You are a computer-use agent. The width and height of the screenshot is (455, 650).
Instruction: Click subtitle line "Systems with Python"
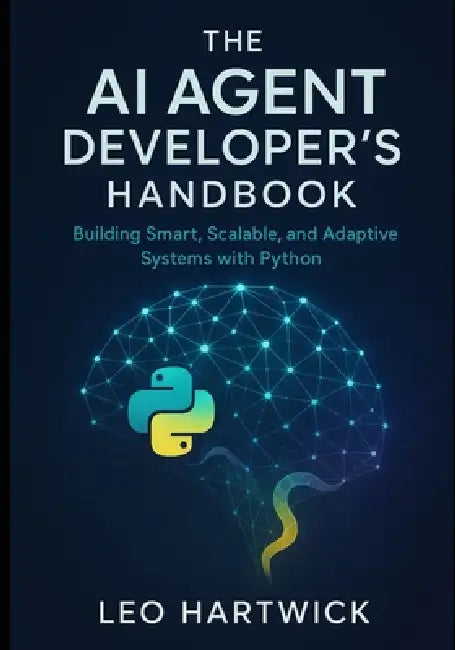(x=231, y=259)
